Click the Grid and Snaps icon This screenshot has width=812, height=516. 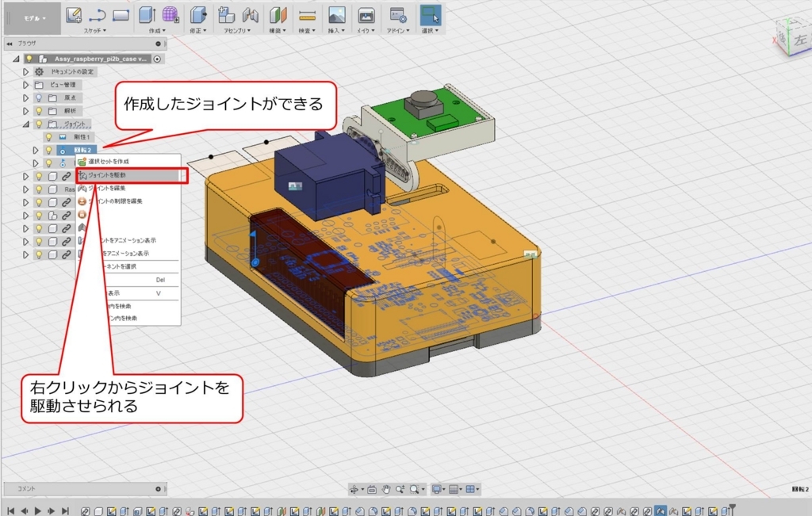pos(454,489)
